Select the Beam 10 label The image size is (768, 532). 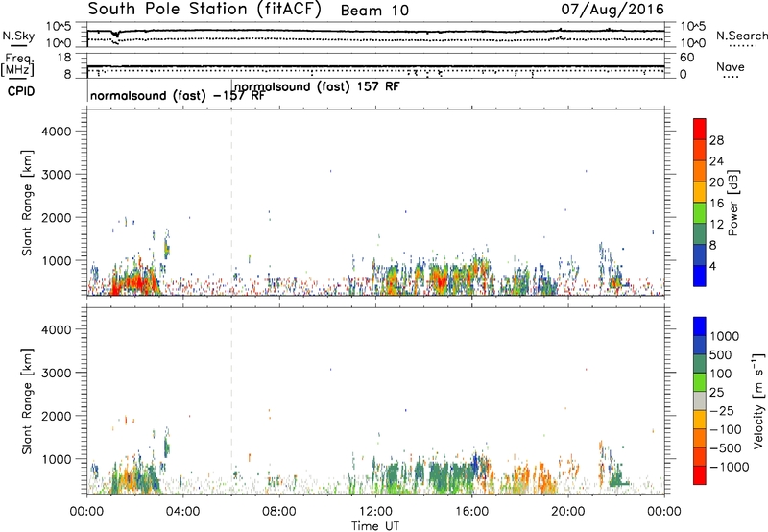[374, 11]
